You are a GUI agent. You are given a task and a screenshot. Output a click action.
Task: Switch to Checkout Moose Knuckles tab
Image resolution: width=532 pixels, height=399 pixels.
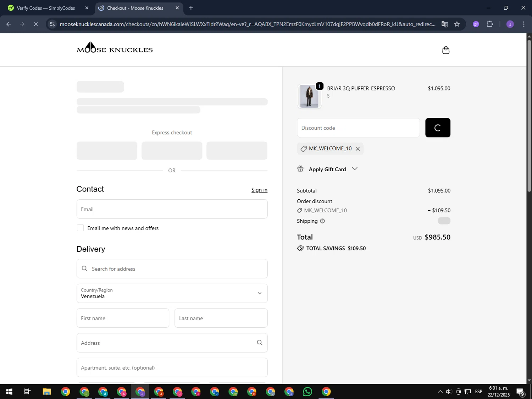coord(135,8)
